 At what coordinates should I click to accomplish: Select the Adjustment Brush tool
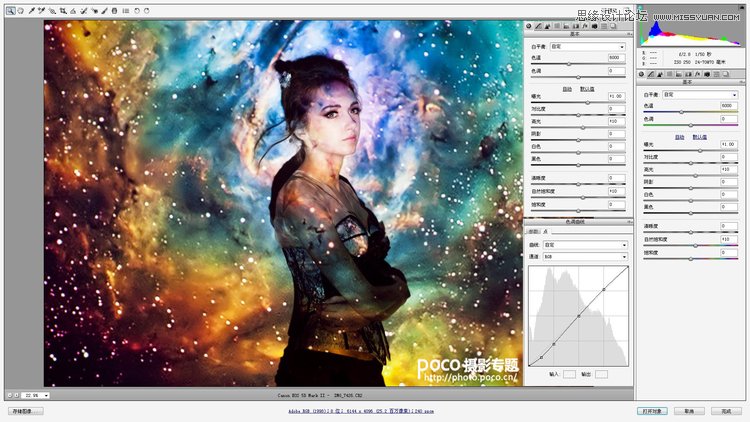tap(104, 10)
